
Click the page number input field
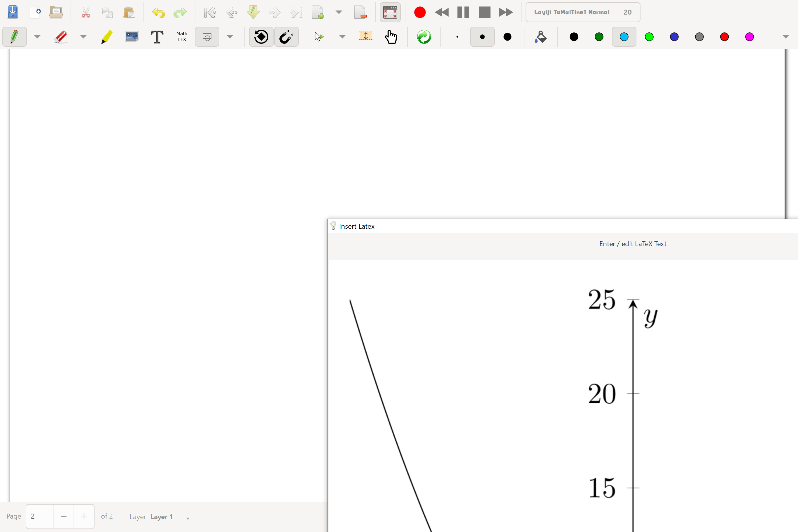pyautogui.click(x=39, y=516)
